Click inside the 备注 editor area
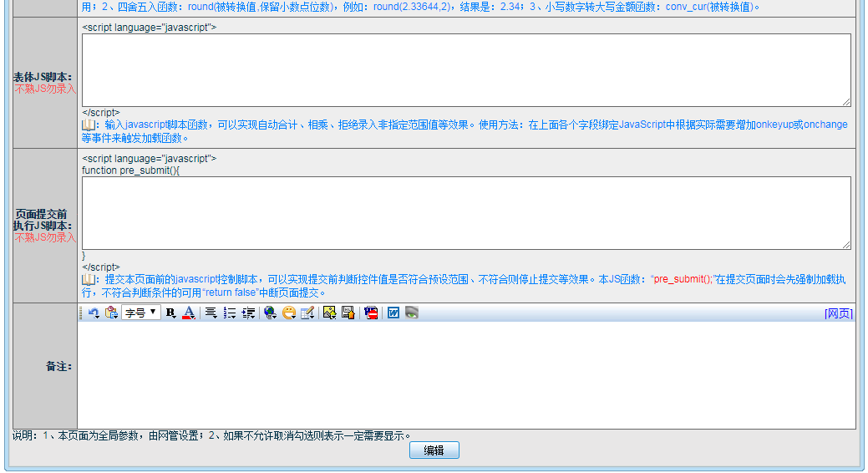 click(467, 375)
